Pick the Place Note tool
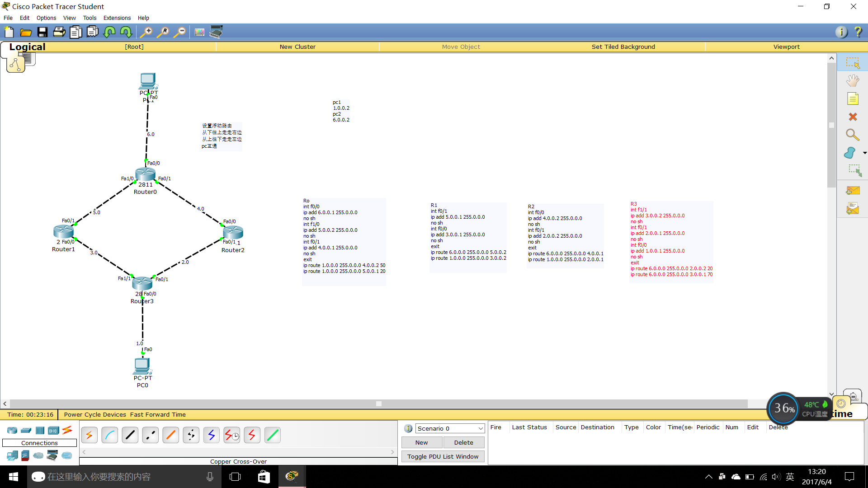Viewport: 868px width, 488px height. coord(853,99)
